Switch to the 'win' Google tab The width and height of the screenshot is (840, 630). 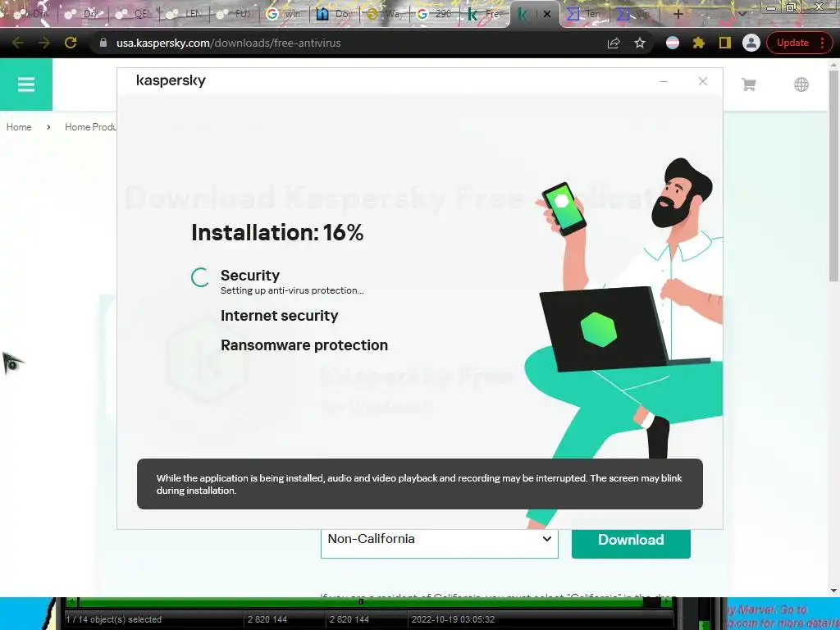coord(284,14)
